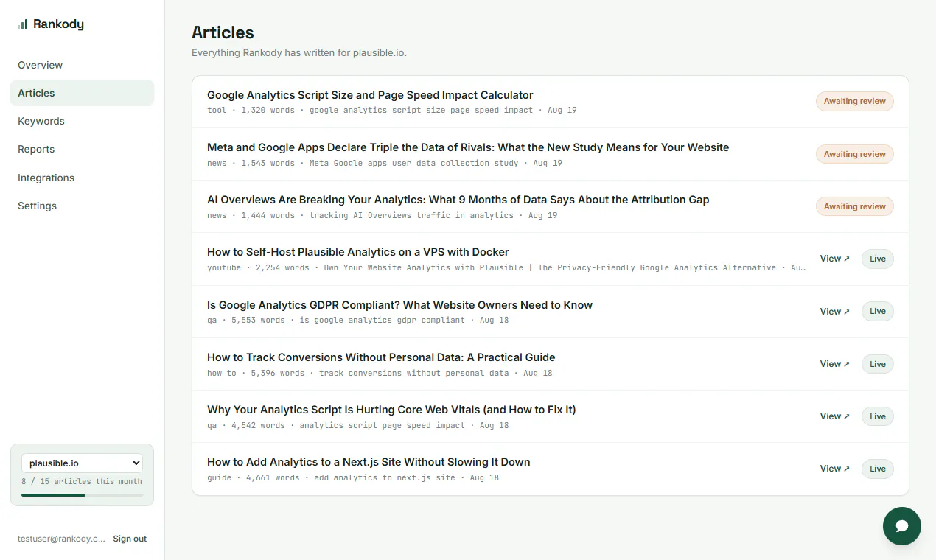Navigate to Integrations
This screenshot has width=936, height=560.
(x=82, y=178)
